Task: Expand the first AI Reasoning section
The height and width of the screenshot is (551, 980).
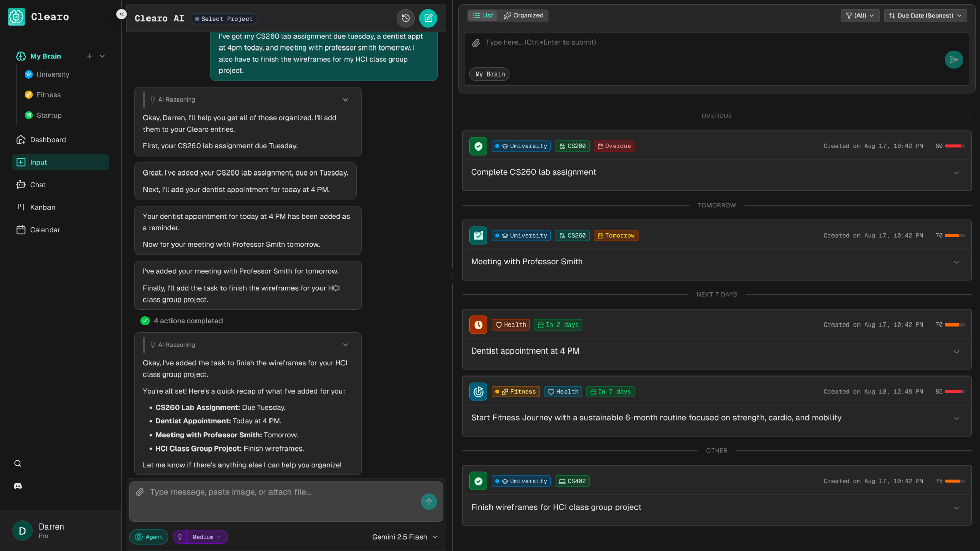Action: click(x=345, y=100)
